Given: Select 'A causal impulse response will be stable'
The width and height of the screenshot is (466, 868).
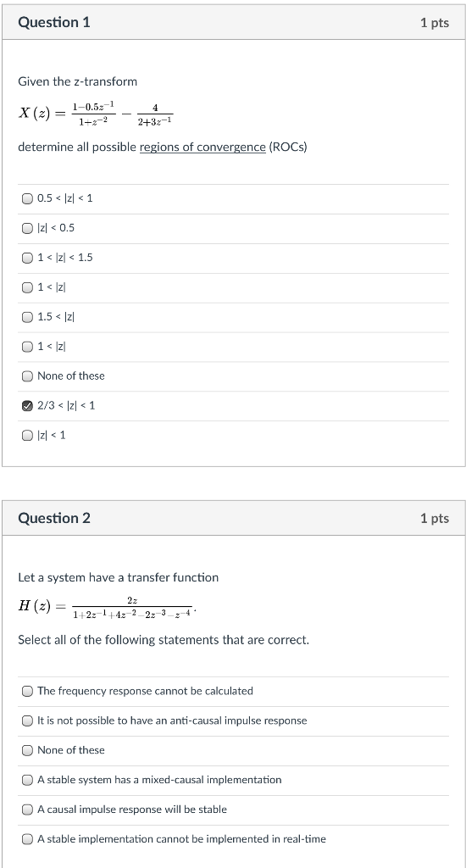Looking at the screenshot, I should (27, 810).
